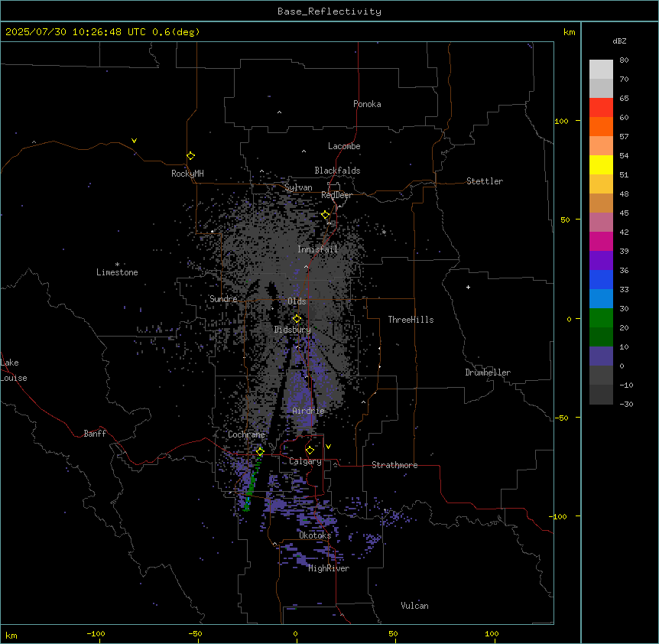Click the white 70-80 dBZ legend swatch

pos(601,70)
